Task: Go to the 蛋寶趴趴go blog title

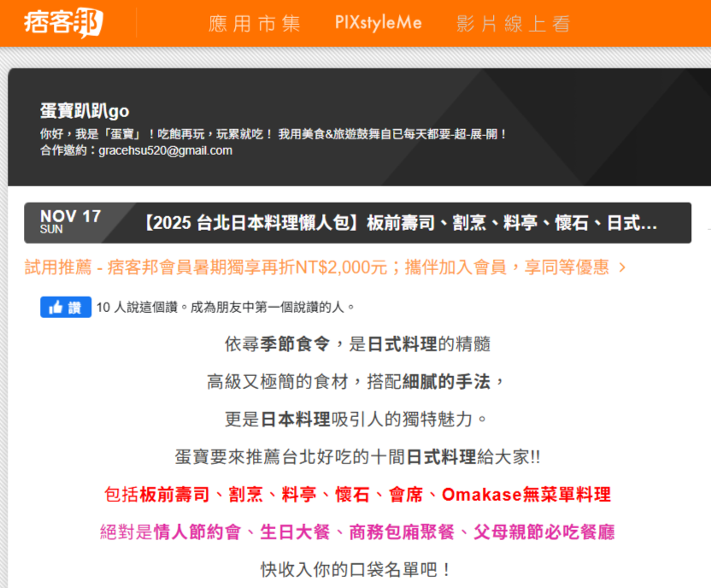Action: click(85, 110)
